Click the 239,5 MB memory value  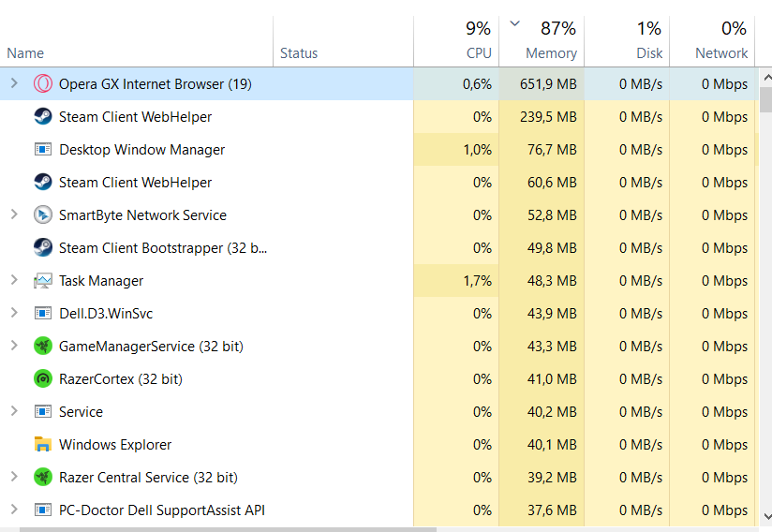(x=548, y=117)
